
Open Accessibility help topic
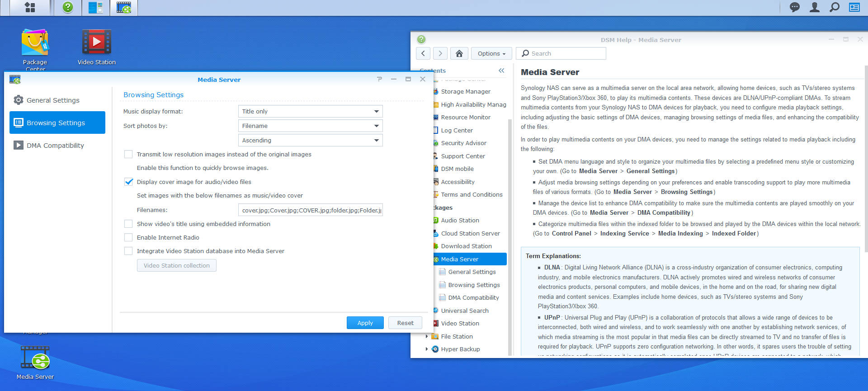(458, 182)
